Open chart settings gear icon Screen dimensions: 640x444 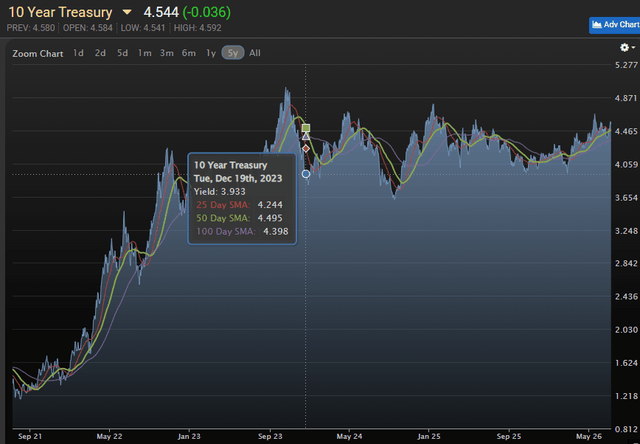[624, 48]
